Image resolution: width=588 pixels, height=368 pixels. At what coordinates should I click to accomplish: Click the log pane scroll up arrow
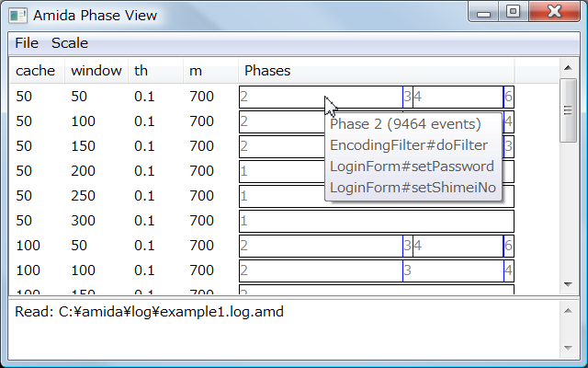[x=569, y=309]
